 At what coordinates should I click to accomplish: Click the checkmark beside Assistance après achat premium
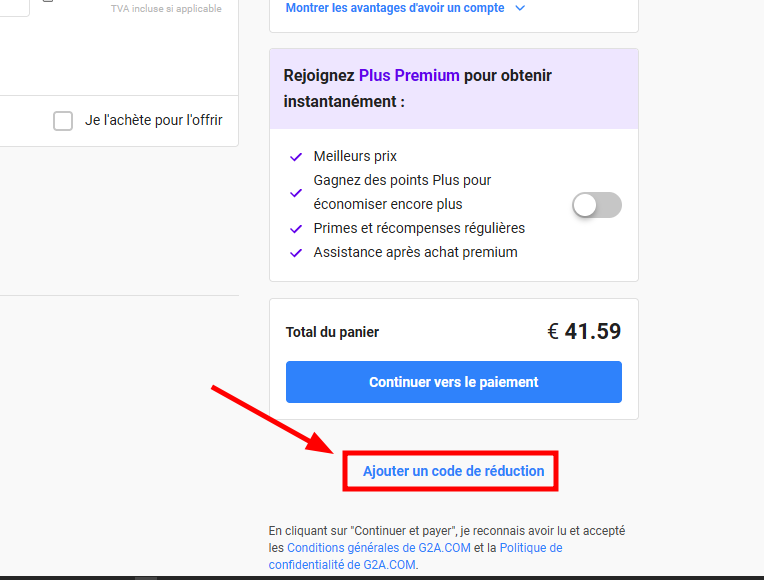click(296, 253)
